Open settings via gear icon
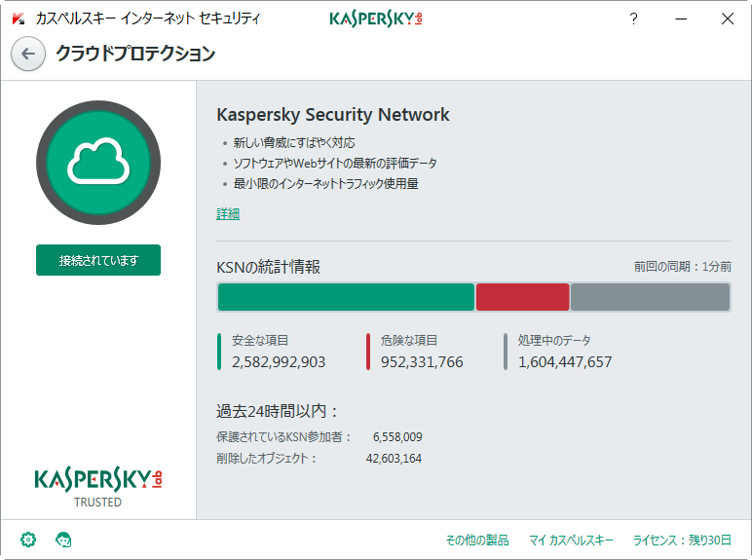The width and height of the screenshot is (752, 560). (x=28, y=539)
